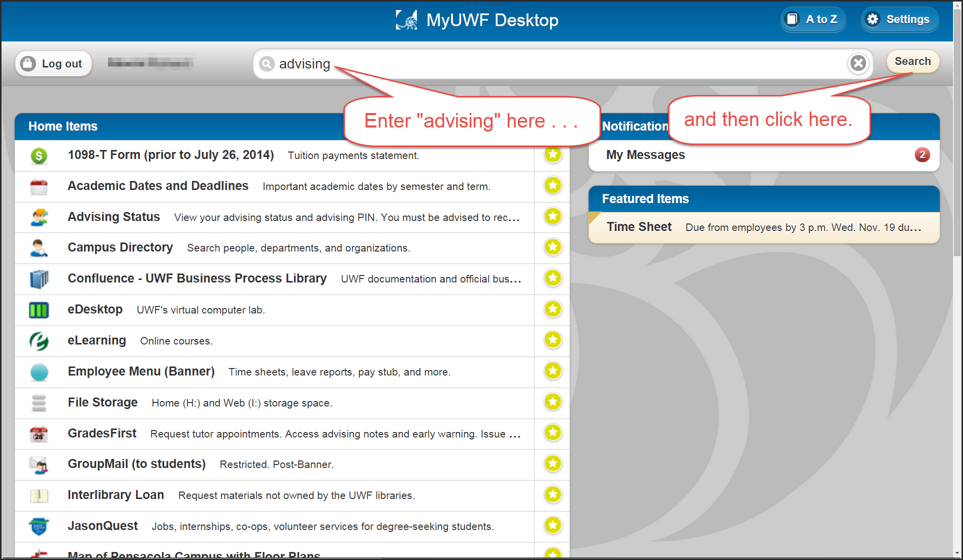963x560 pixels.
Task: Click the eLearning swirl icon
Action: click(x=39, y=341)
